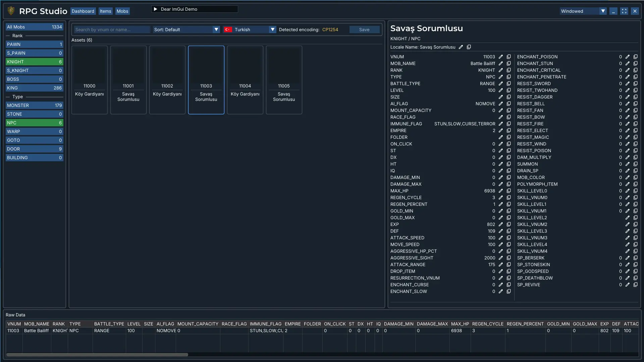Screen dimensions: 644x362
Task: Edit the AGGRESSIVE_SIGHT value
Action: click(x=501, y=258)
